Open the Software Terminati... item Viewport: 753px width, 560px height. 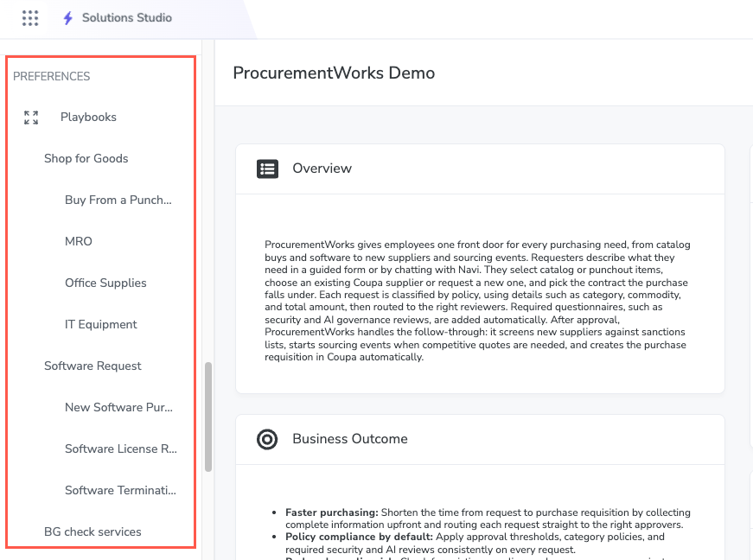(x=120, y=490)
